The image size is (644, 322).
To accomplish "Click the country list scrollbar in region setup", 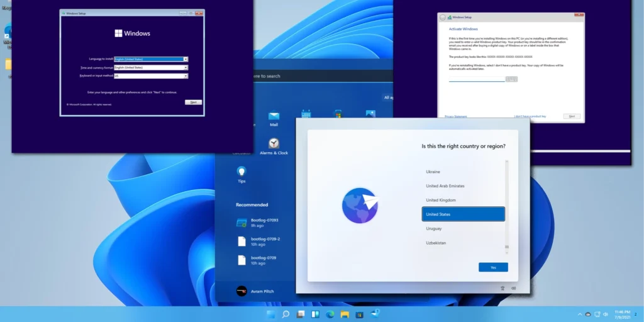I will click(507, 206).
